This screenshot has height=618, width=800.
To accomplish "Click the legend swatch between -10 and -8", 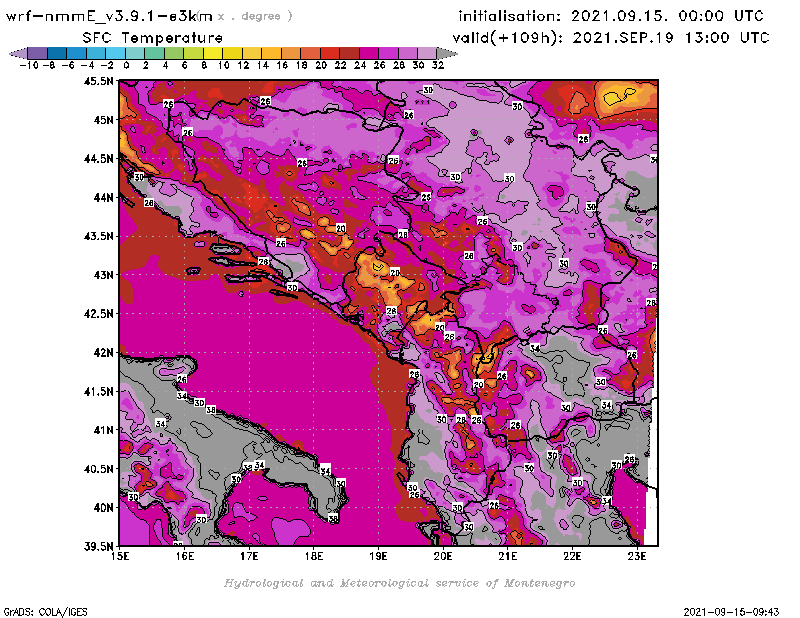I will [38, 53].
